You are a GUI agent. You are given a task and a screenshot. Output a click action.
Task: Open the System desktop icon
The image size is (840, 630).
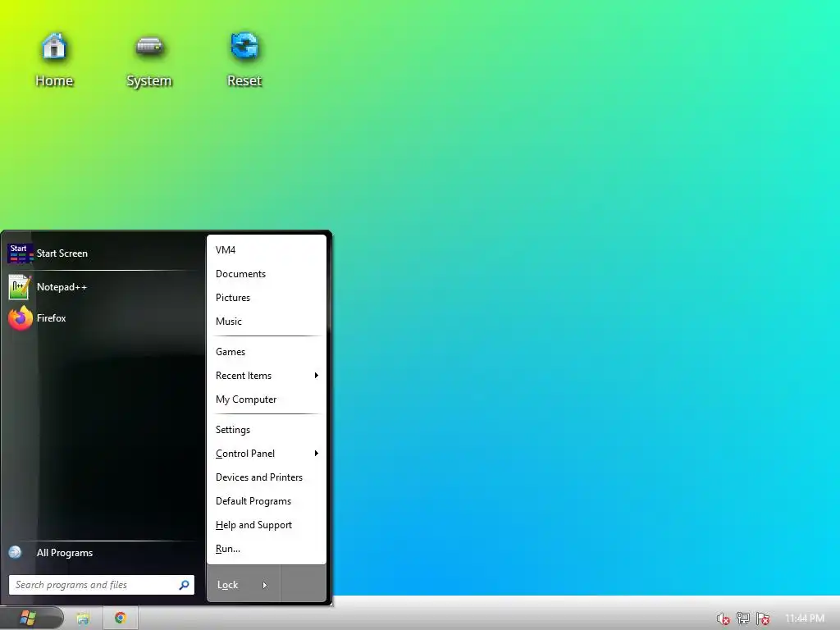(149, 59)
